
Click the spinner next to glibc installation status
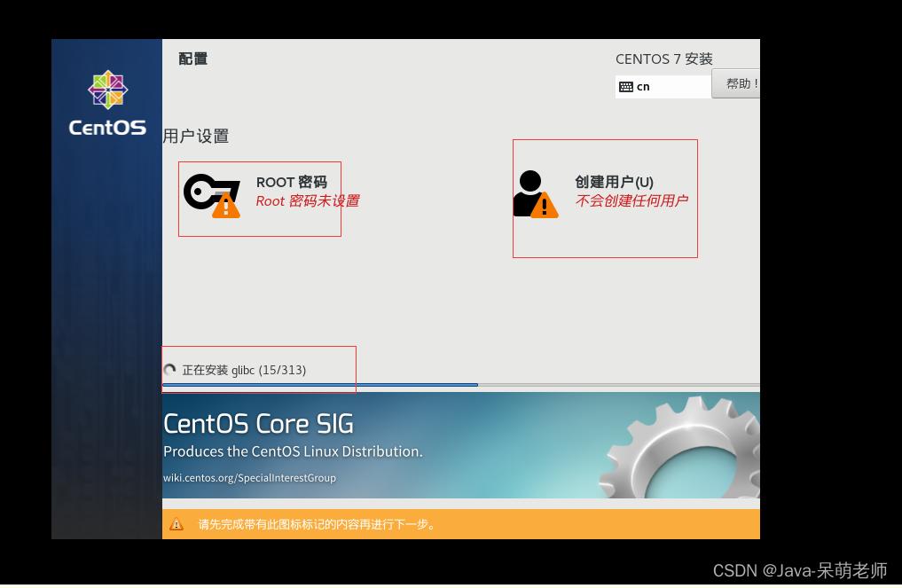[x=170, y=370]
